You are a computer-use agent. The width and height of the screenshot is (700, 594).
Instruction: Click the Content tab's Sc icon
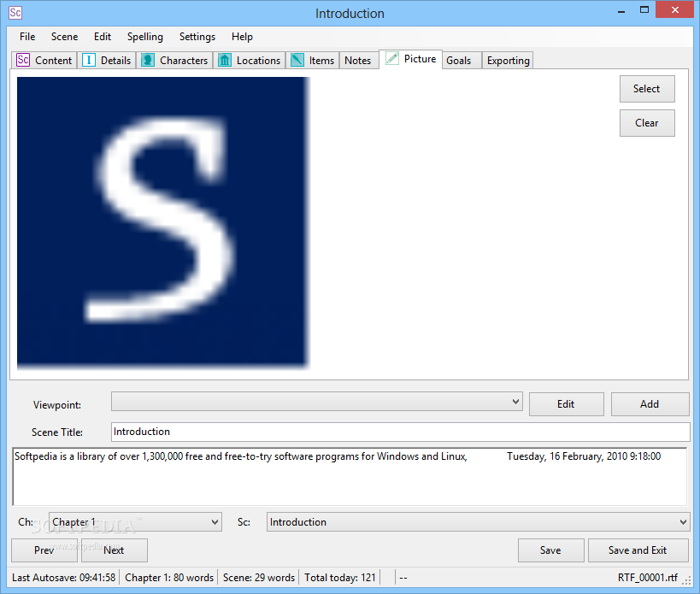coord(23,60)
